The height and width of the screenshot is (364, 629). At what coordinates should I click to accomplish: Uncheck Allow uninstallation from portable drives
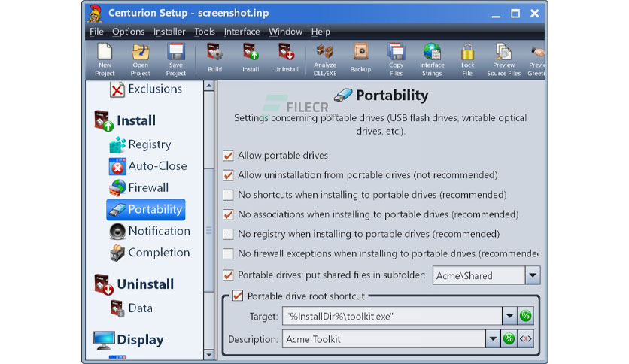228,175
